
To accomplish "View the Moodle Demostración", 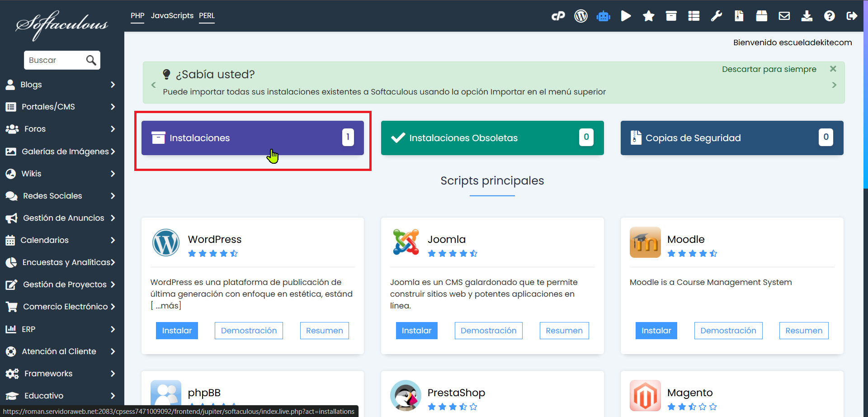I will [728, 331].
